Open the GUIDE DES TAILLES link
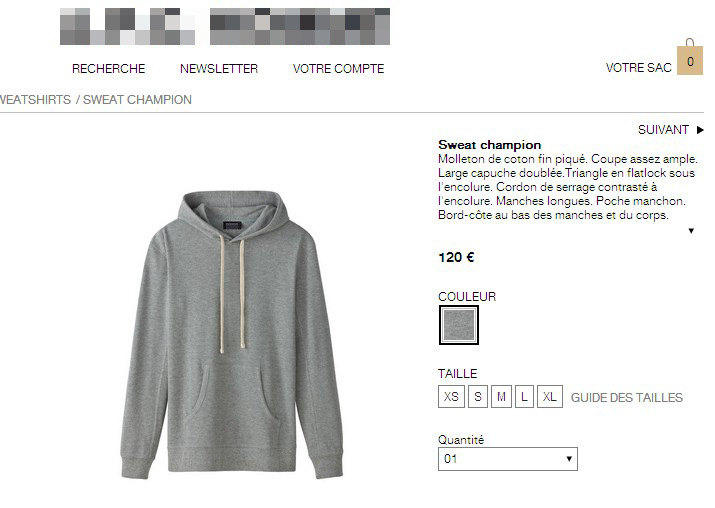The image size is (715, 508). [627, 398]
